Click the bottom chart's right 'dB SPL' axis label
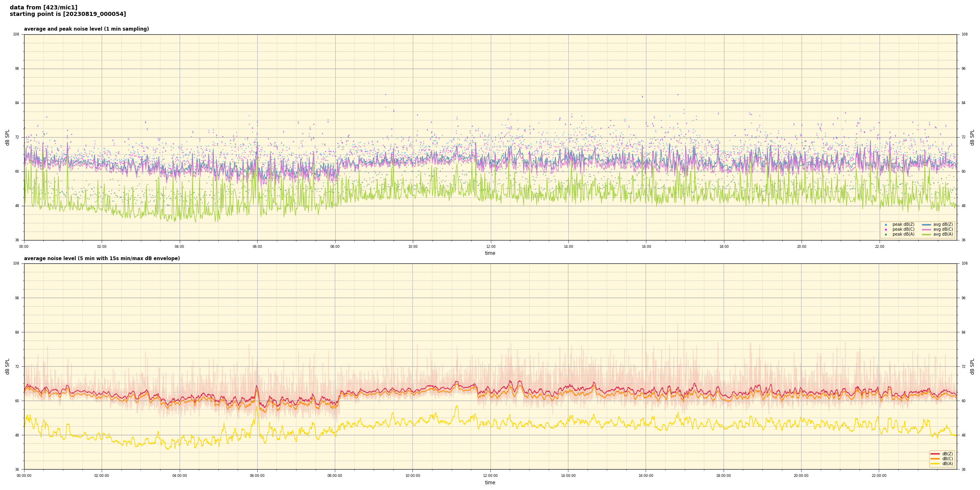This screenshot has height=490, width=980. pos(972,366)
